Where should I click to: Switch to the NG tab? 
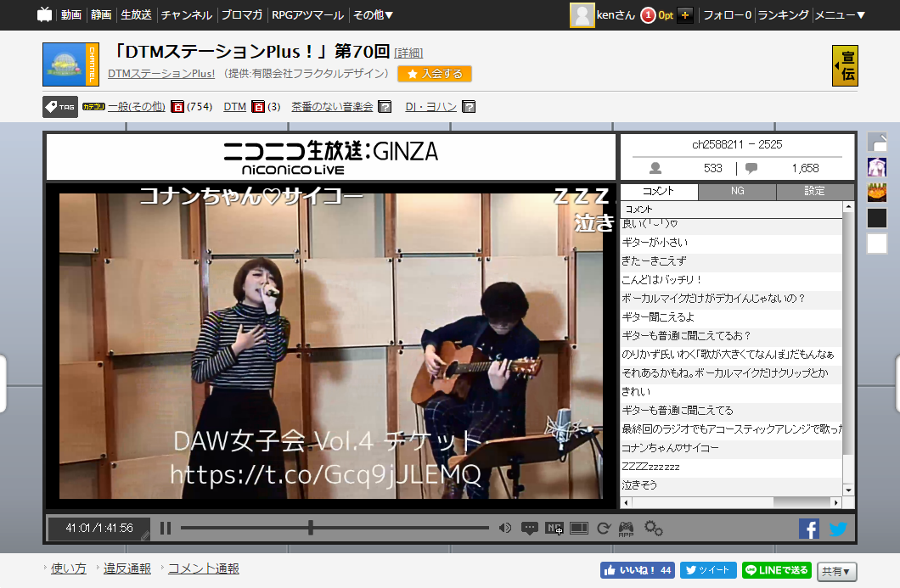[738, 192]
